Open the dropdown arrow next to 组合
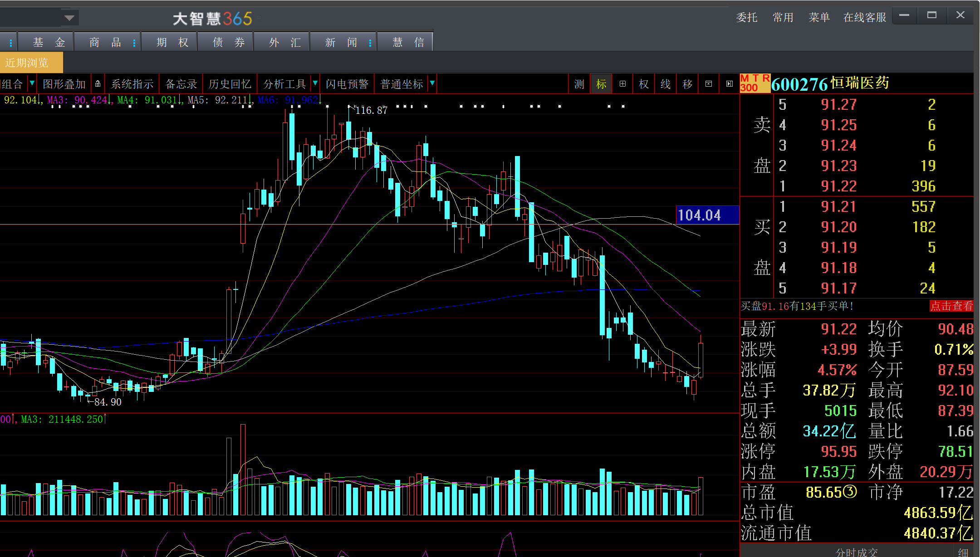Viewport: 980px width, 557px height. point(32,83)
